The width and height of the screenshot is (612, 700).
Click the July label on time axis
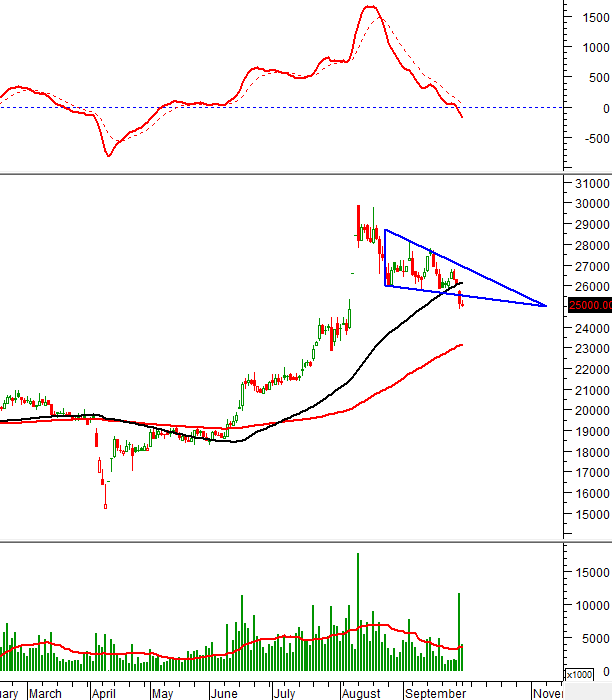point(287,692)
